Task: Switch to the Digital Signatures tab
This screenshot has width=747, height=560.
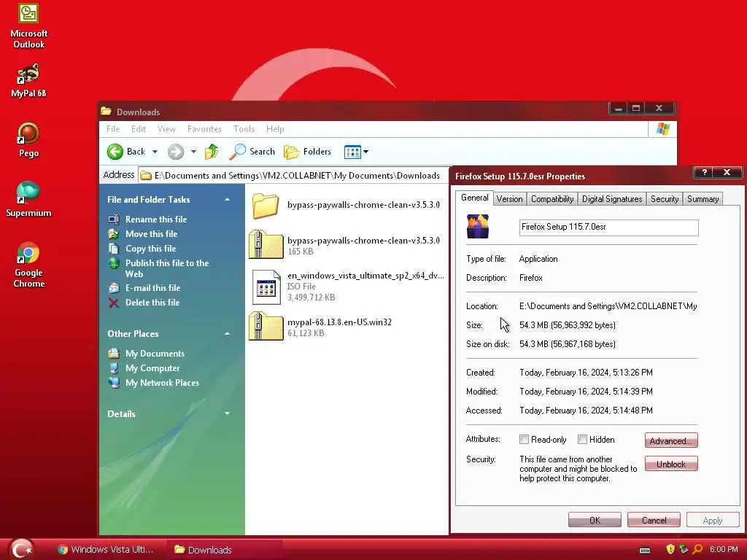Action: pos(612,199)
